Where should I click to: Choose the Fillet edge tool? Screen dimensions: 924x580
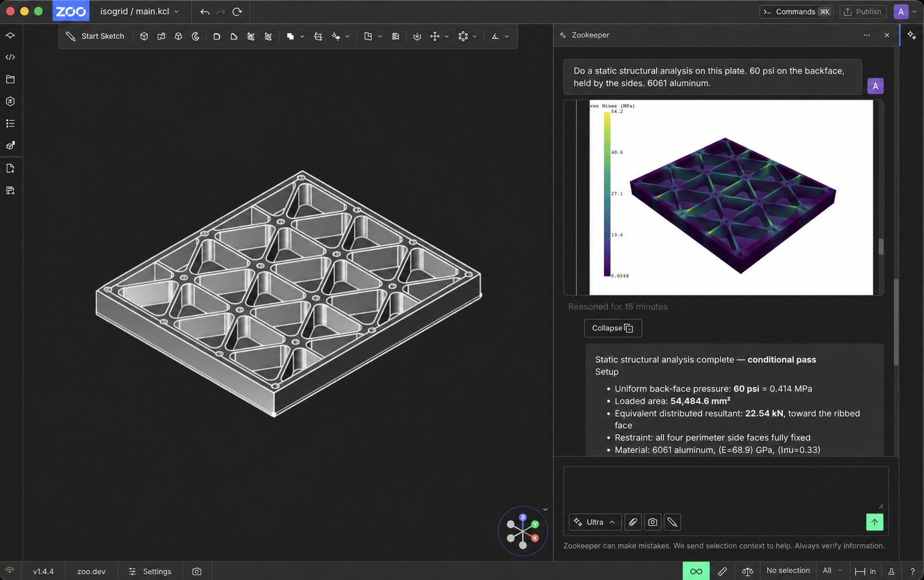217,36
